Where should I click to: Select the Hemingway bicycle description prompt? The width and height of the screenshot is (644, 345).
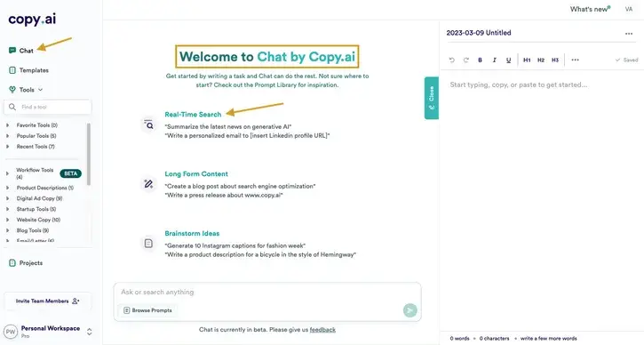coord(260,255)
